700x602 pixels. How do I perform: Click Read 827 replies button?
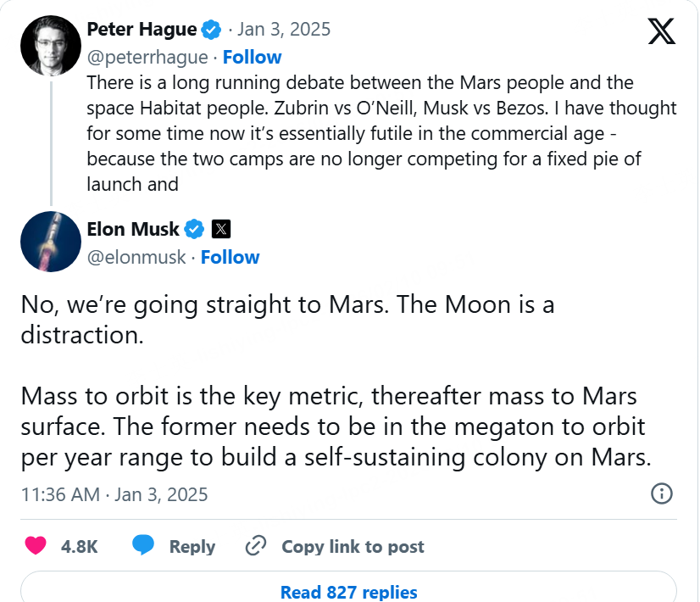pos(348,591)
